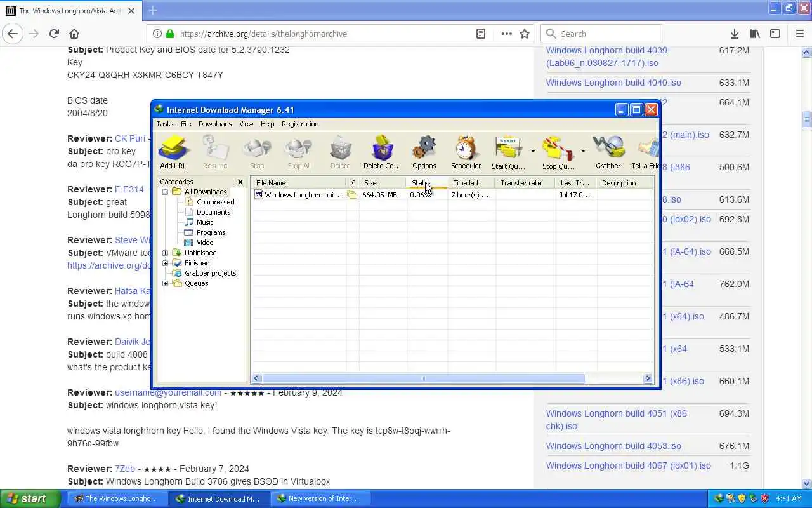Viewport: 812px width, 508px height.
Task: Collapse the All Downloads tree node
Action: [165, 192]
